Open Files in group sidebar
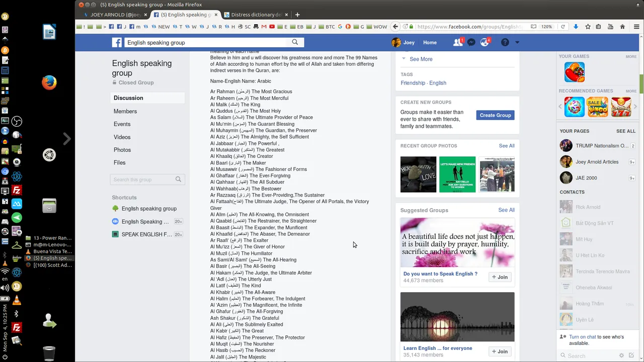This screenshot has height=362, width=644. point(120,163)
